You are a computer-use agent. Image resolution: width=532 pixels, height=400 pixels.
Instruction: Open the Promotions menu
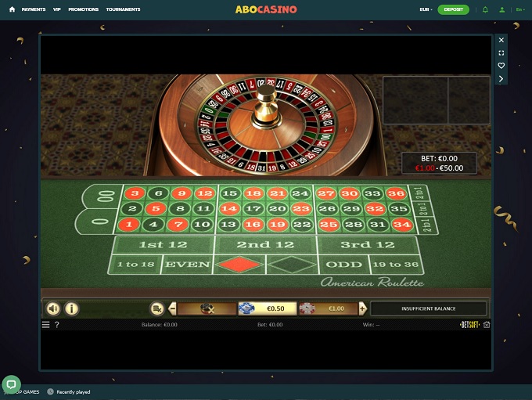(x=84, y=9)
